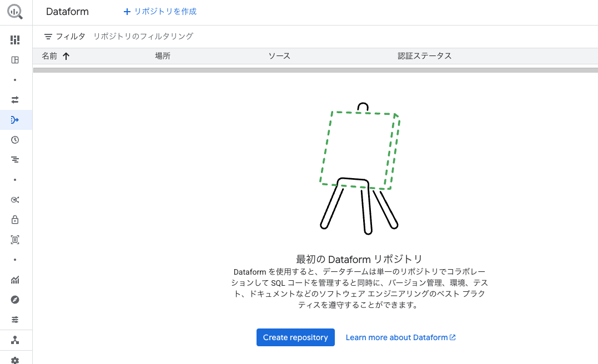Click the フィルタ filter icon above the table
The height and width of the screenshot is (364, 598).
(48, 36)
